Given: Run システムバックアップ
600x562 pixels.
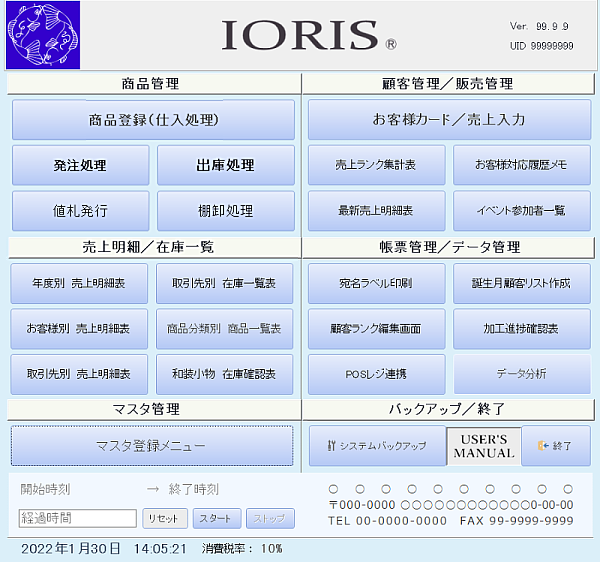Looking at the screenshot, I should 377,446.
